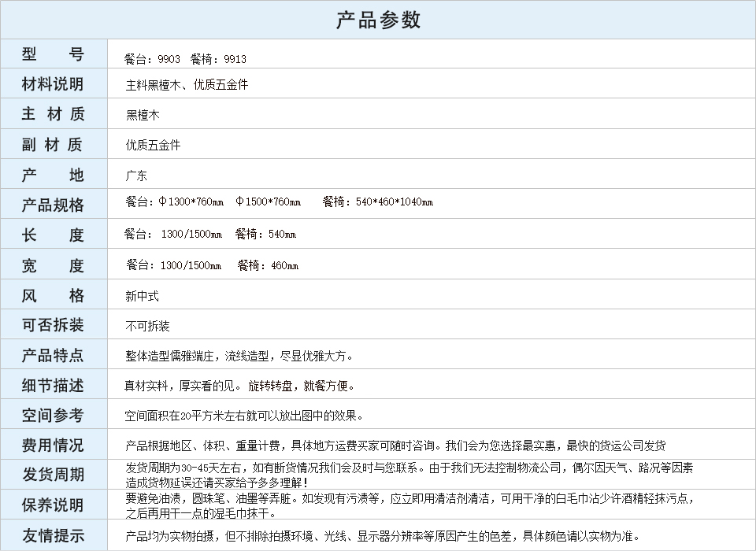Viewport: 756px width, 551px height.
Task: Click the 产品参数 table title
Action: (378, 20)
